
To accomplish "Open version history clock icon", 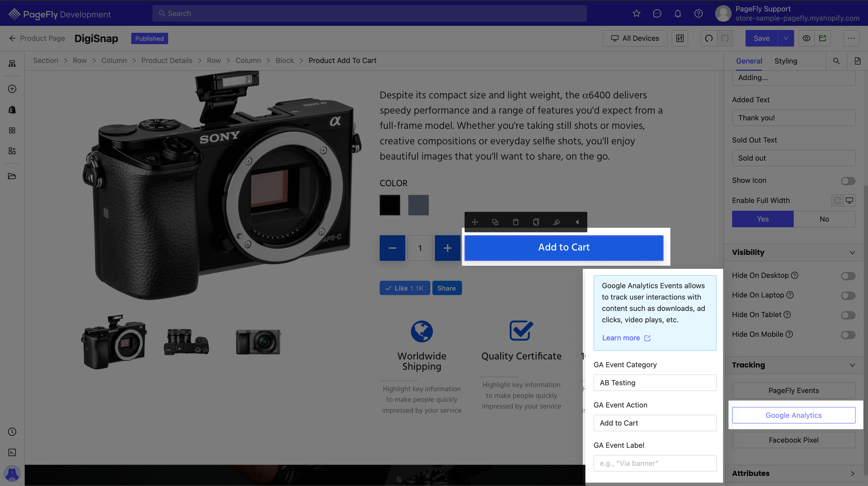I will [x=12, y=432].
